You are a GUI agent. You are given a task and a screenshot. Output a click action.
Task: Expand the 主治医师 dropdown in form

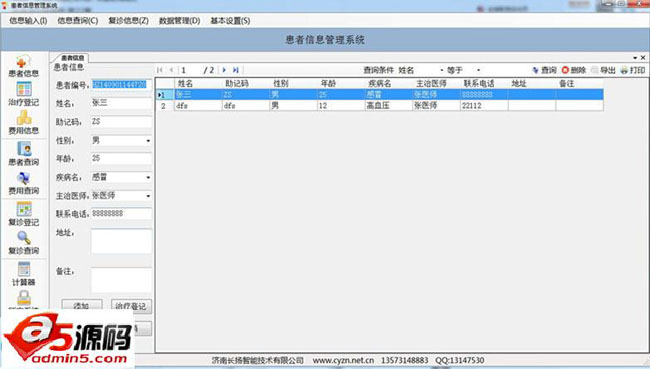pos(148,196)
